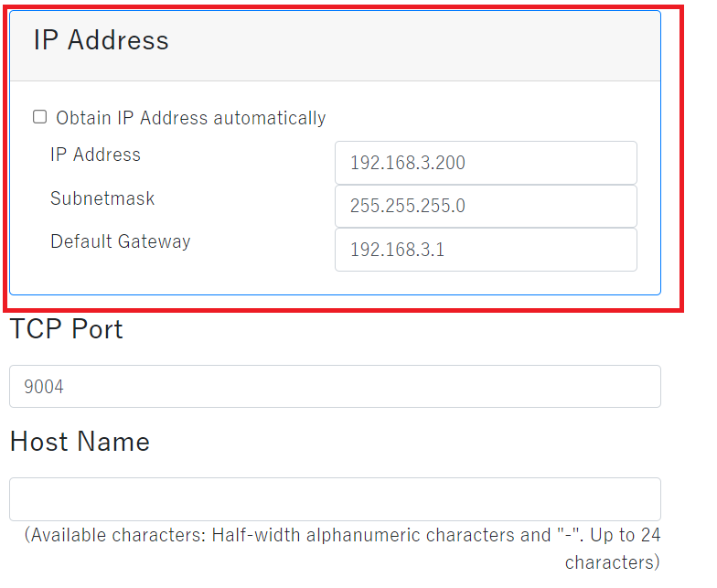Click into the Subnetmask input field
The height and width of the screenshot is (588, 717).
point(486,206)
